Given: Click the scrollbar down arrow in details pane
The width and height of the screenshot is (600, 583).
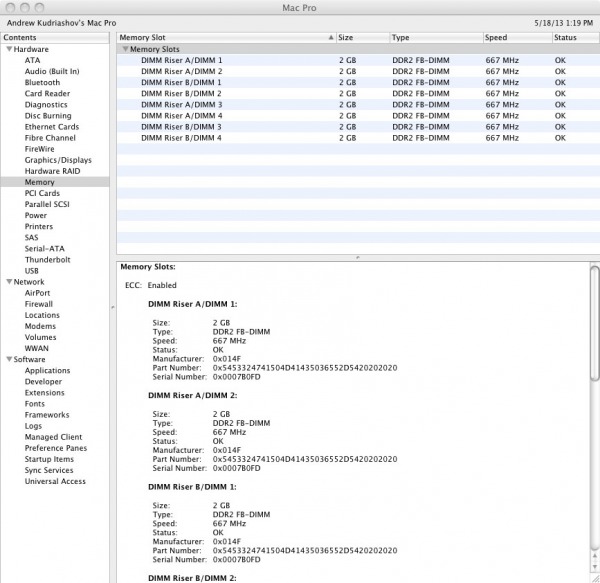Looking at the screenshot, I should [594, 567].
